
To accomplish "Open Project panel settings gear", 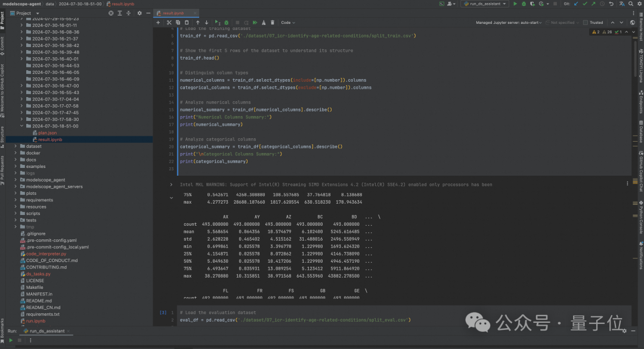I will [140, 13].
